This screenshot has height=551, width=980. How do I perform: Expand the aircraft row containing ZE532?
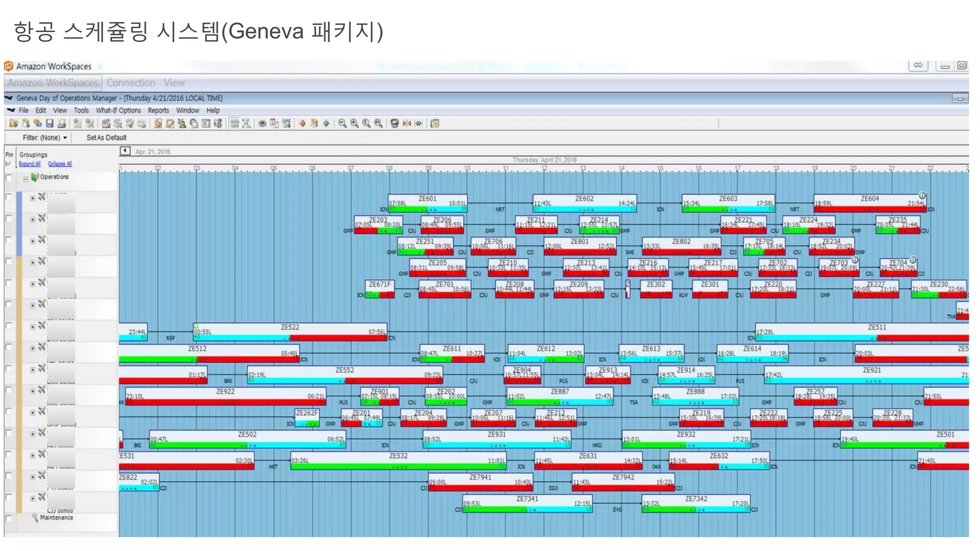pyautogui.click(x=33, y=455)
